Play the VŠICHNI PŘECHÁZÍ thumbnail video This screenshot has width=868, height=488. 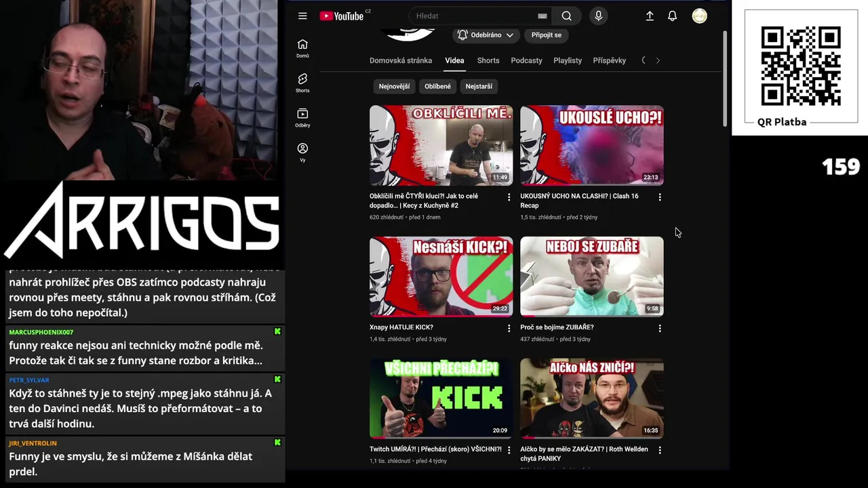(441, 399)
